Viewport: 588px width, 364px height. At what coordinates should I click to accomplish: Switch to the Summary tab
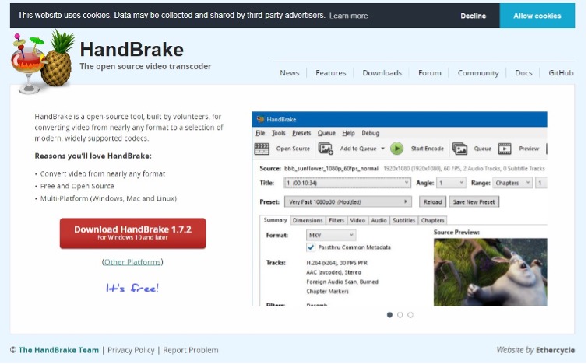(x=275, y=220)
